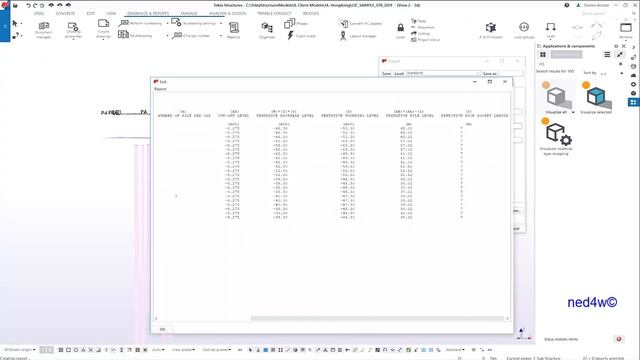Viewport: 640px width, 360px height.
Task: Run Clash check
Action: tap(301, 36)
